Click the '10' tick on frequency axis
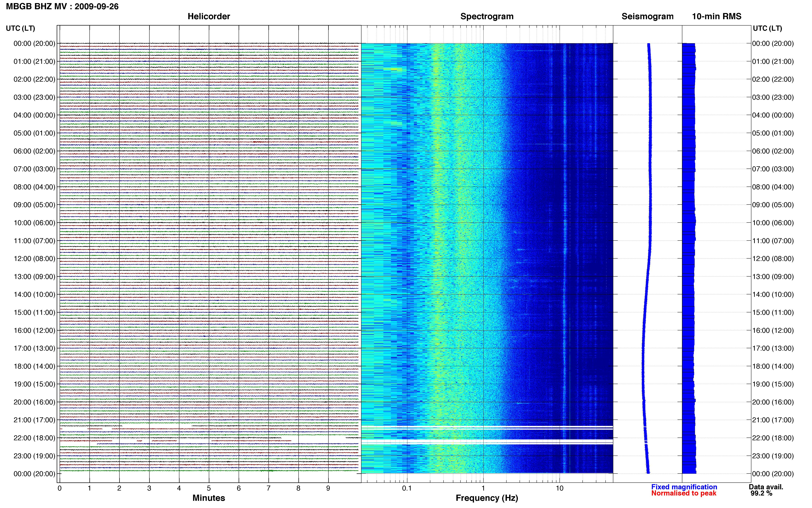 pos(559,488)
